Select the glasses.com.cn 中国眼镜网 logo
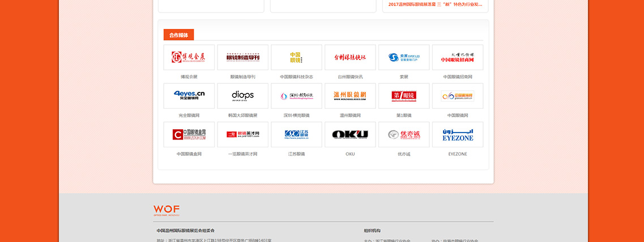644x242 pixels. pyautogui.click(x=458, y=96)
